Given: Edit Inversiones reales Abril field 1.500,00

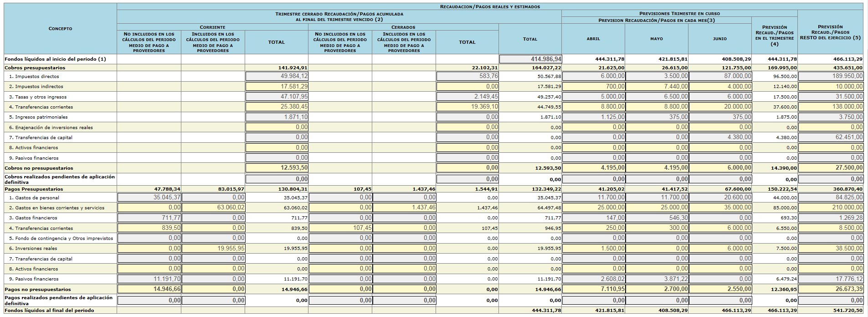Looking at the screenshot, I should (x=594, y=249).
